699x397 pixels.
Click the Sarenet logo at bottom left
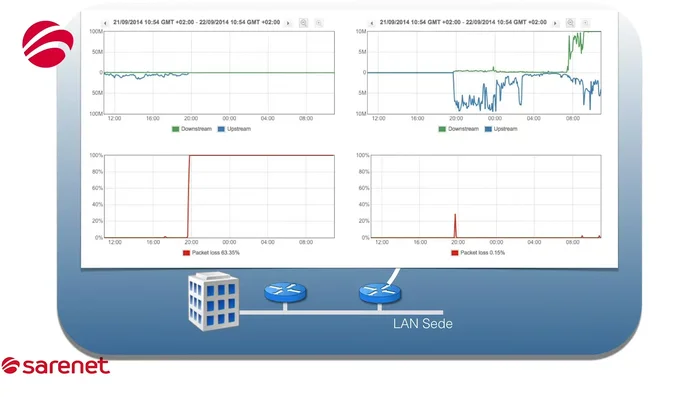pyautogui.click(x=55, y=366)
